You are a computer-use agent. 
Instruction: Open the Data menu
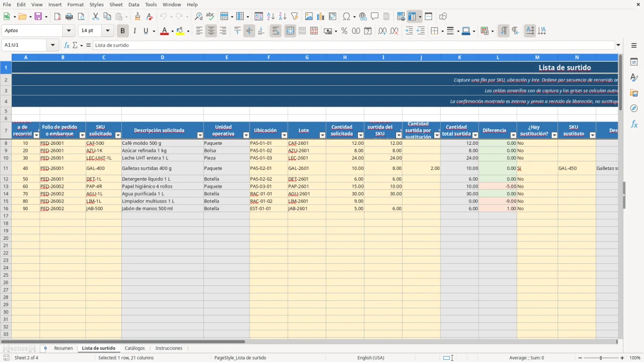pos(134,4)
